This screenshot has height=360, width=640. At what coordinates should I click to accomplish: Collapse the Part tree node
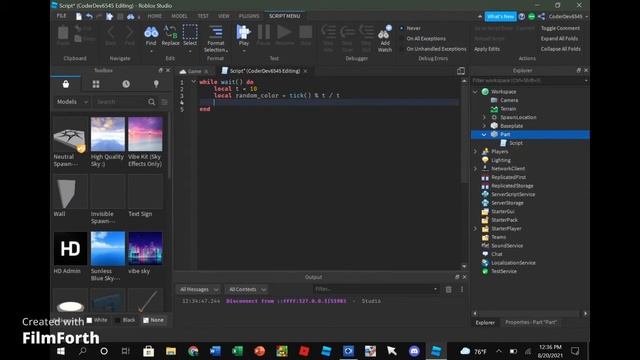click(484, 134)
